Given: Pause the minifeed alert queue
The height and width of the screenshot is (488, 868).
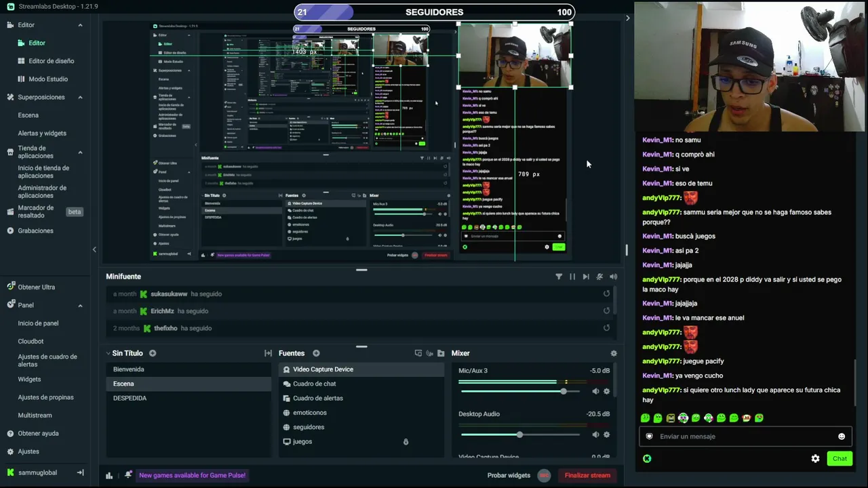Looking at the screenshot, I should [x=572, y=277].
